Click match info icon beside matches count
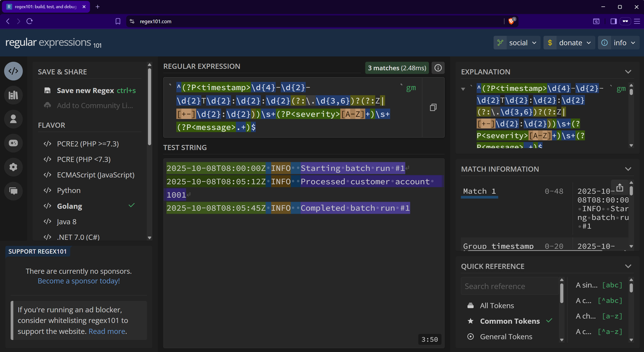 tap(438, 68)
